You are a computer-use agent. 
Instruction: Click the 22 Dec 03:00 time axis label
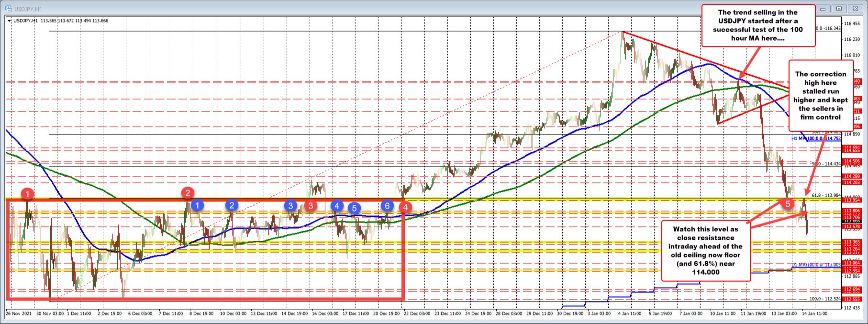(x=418, y=313)
